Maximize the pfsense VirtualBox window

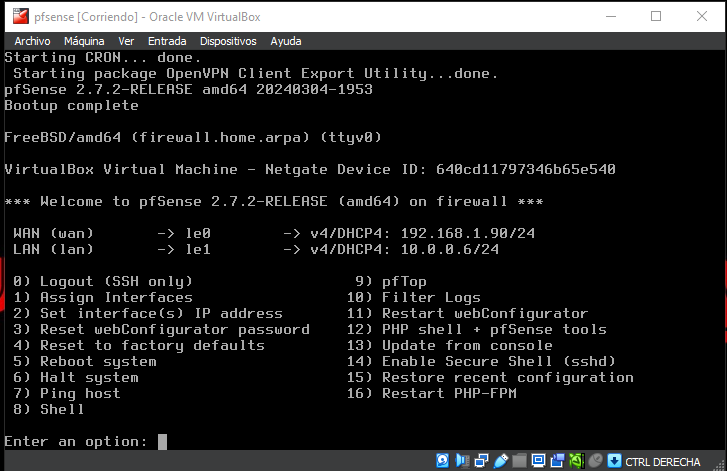(656, 16)
